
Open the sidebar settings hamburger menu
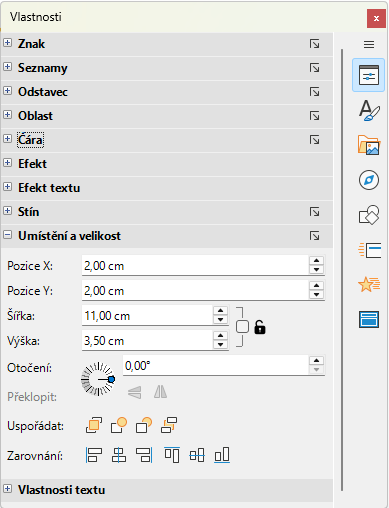point(369,44)
